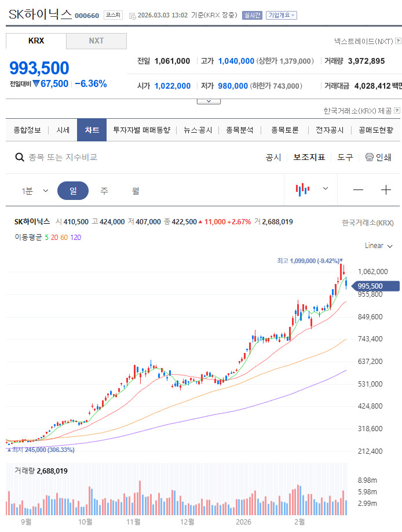Click the 거래량 3,972,895 value

click(367, 61)
